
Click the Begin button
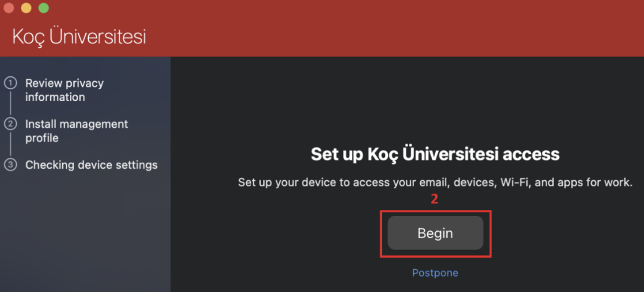pos(435,233)
